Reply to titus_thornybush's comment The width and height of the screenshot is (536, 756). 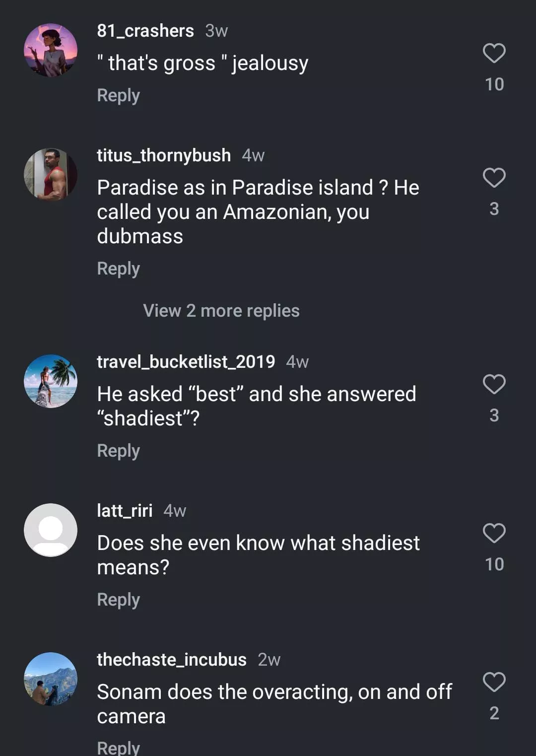118,269
